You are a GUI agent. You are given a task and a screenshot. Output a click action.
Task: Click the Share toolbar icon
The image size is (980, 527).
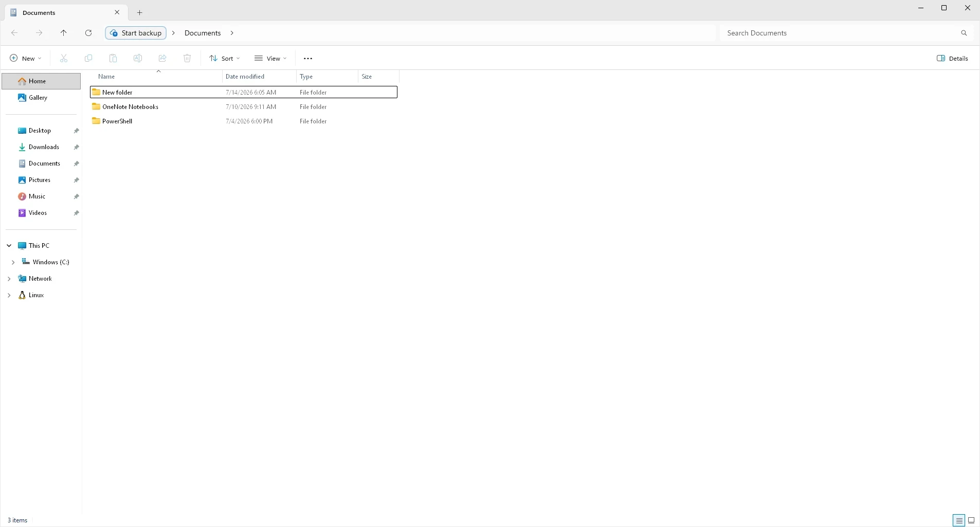coord(162,59)
